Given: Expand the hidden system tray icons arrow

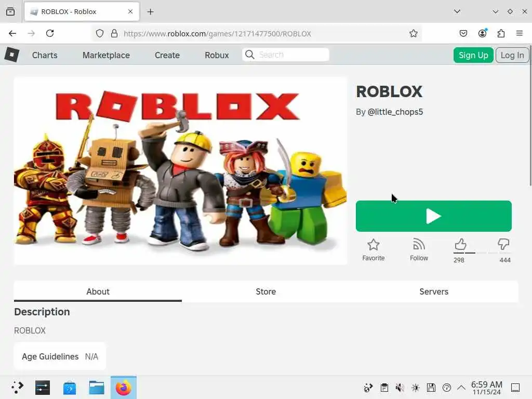Looking at the screenshot, I should pyautogui.click(x=461, y=388).
